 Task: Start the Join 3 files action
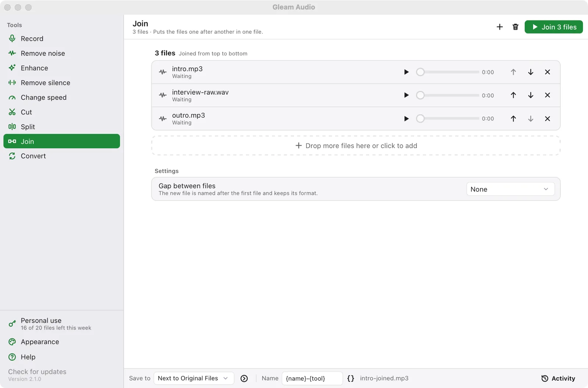point(553,27)
